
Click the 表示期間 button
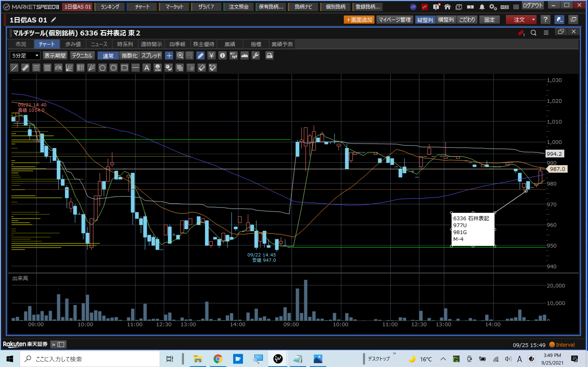[55, 56]
